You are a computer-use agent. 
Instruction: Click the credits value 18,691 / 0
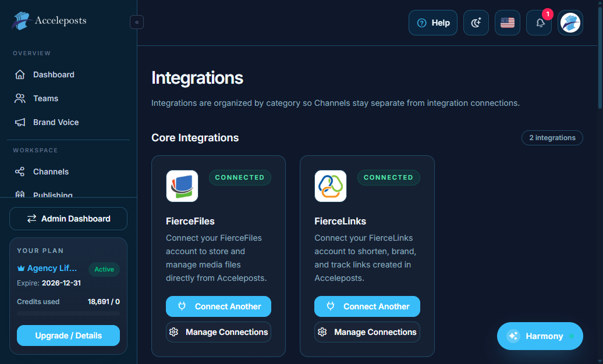tap(104, 302)
